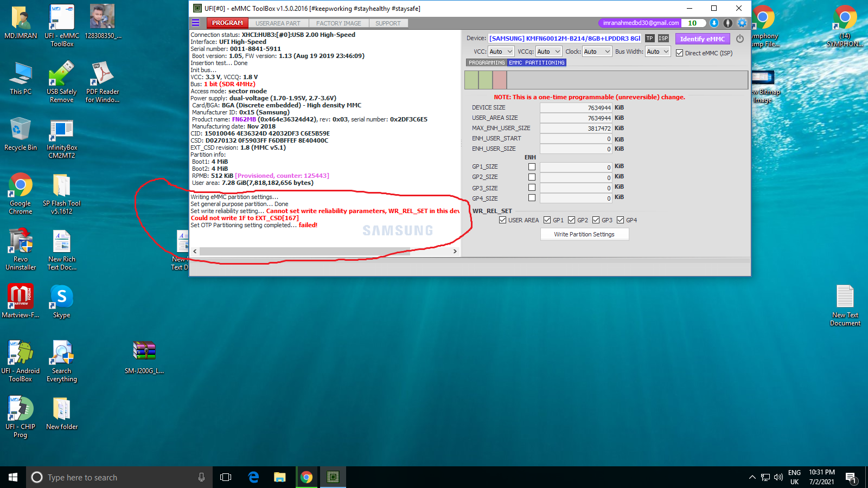This screenshot has height=488, width=868.
Task: Open Search Everything desktop shortcut
Action: tap(62, 361)
